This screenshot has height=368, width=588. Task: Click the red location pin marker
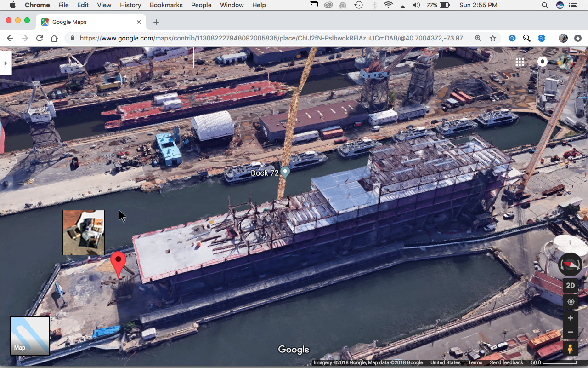pos(119,261)
